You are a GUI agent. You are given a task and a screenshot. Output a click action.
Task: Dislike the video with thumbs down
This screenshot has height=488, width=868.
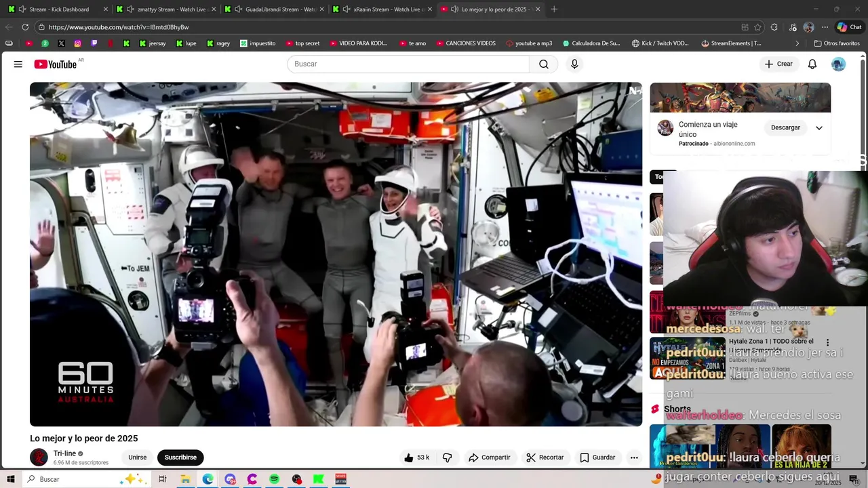(x=448, y=457)
